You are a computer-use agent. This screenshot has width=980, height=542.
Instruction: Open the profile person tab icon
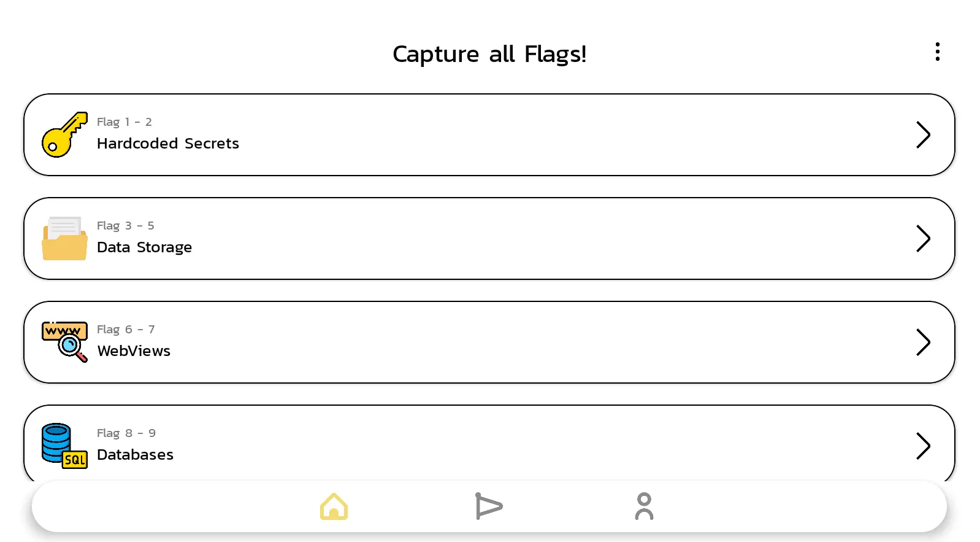(x=644, y=506)
